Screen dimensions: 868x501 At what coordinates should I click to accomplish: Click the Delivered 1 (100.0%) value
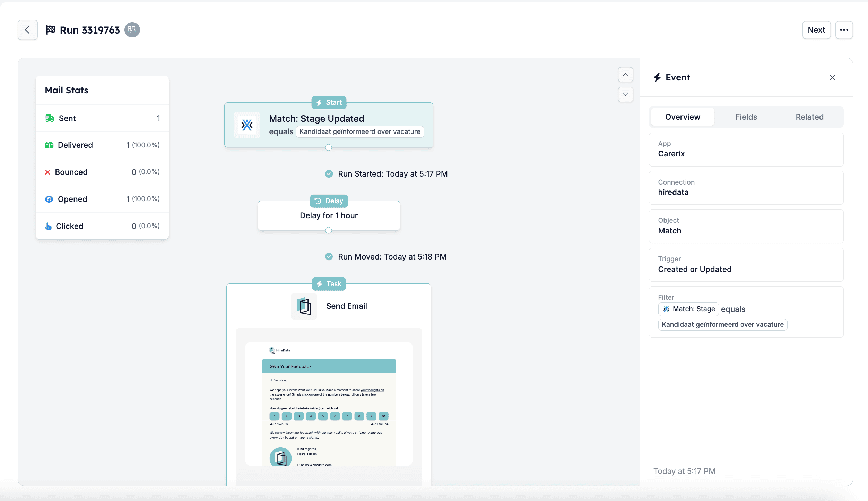pyautogui.click(x=143, y=145)
